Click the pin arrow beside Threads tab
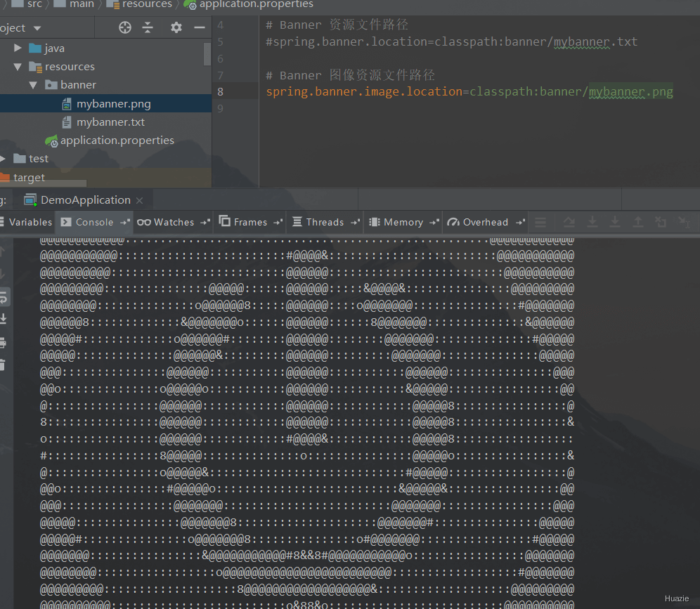Image resolution: width=700 pixels, height=609 pixels. [x=356, y=222]
